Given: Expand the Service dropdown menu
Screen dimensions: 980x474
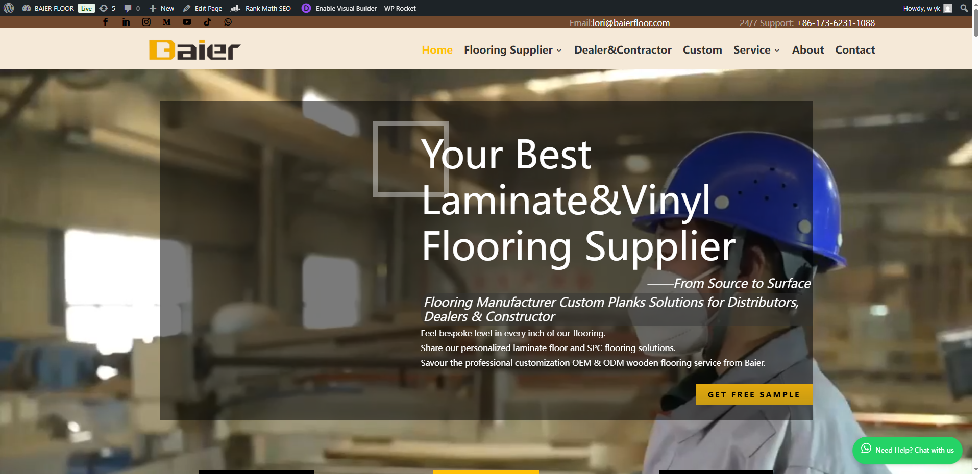Looking at the screenshot, I should click(x=756, y=50).
